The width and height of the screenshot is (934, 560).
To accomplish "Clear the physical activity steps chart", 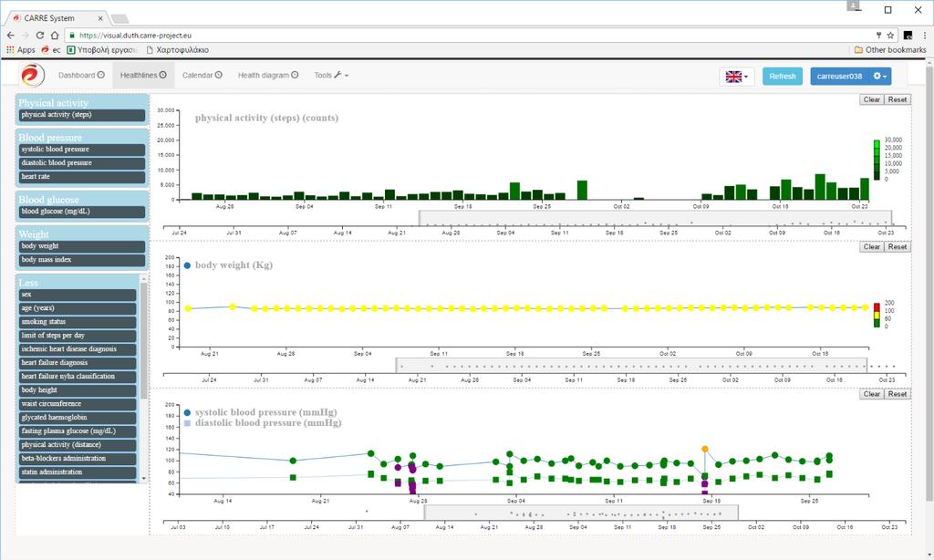I will click(x=871, y=99).
